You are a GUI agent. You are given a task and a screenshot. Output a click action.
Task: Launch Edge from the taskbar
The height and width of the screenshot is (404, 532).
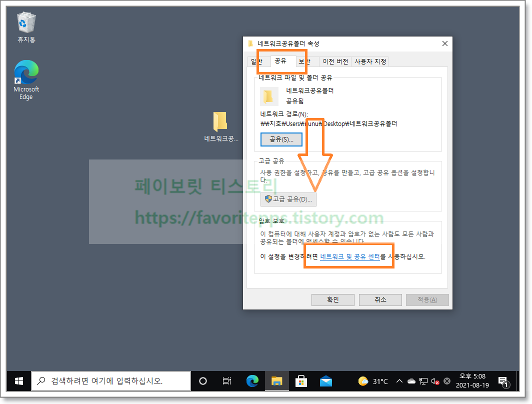tap(252, 381)
